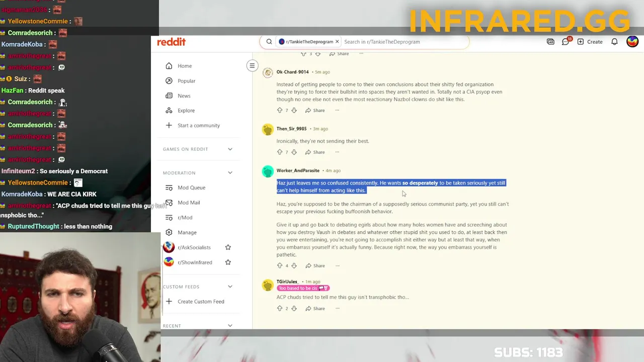Viewport: 644px width, 362px height.
Task: Downvote Worker_AndParasite's comment
Action: (294, 265)
